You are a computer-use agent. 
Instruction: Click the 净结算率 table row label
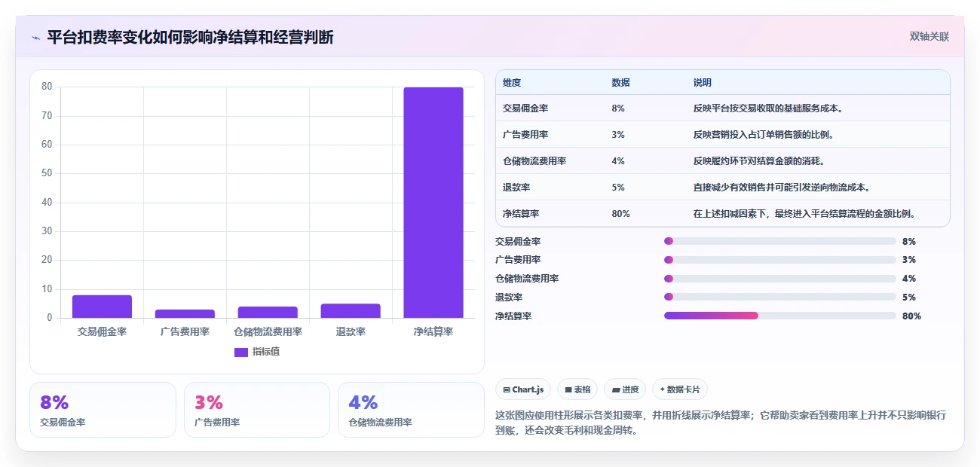[521, 214]
